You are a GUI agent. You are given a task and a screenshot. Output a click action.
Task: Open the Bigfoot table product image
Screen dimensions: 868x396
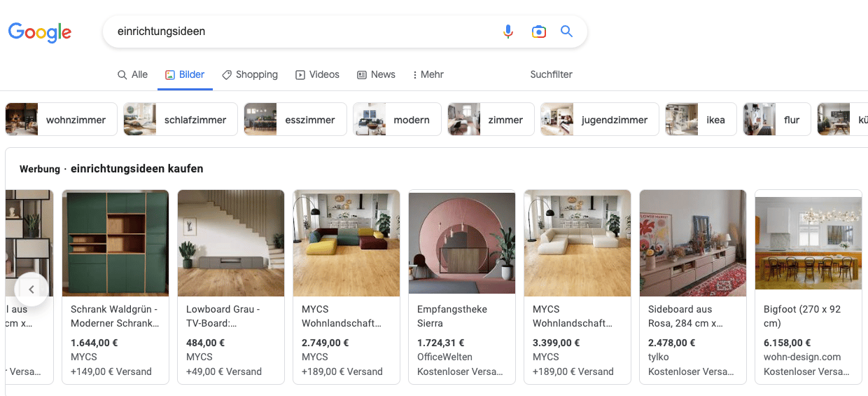(x=808, y=243)
